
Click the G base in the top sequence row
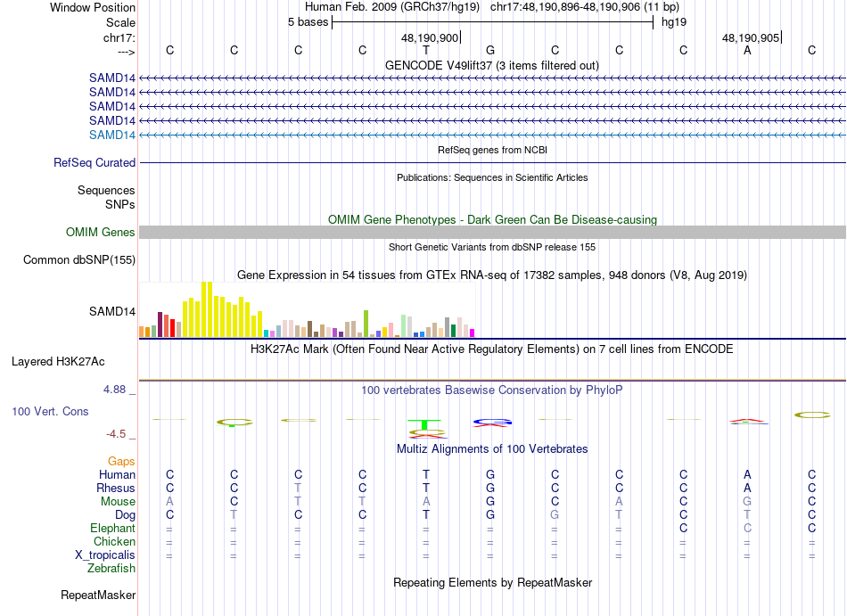(490, 50)
